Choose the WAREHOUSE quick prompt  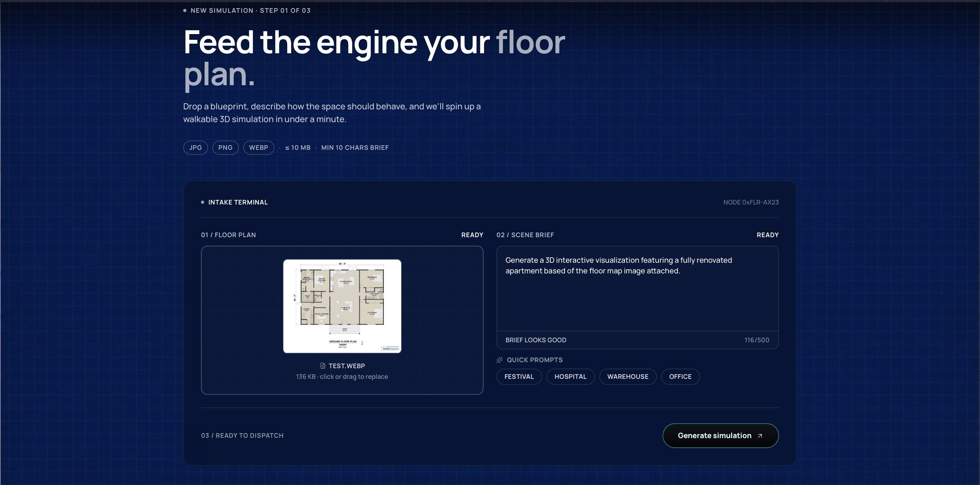point(627,377)
